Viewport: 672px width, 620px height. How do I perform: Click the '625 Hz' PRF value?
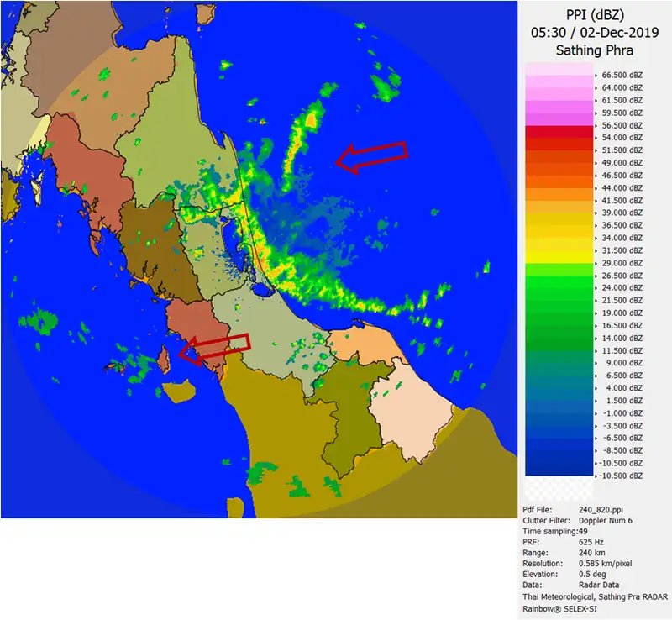pos(591,542)
